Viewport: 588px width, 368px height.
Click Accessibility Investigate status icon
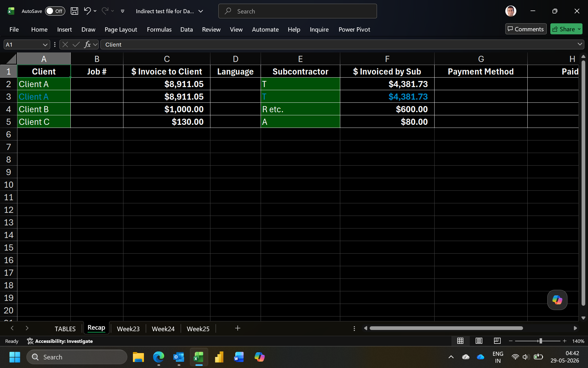coord(30,341)
